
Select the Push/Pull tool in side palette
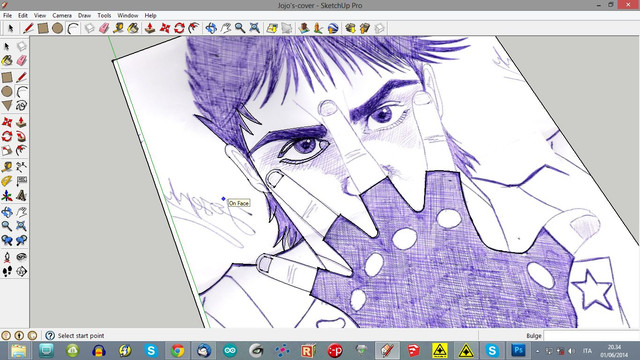21,122
